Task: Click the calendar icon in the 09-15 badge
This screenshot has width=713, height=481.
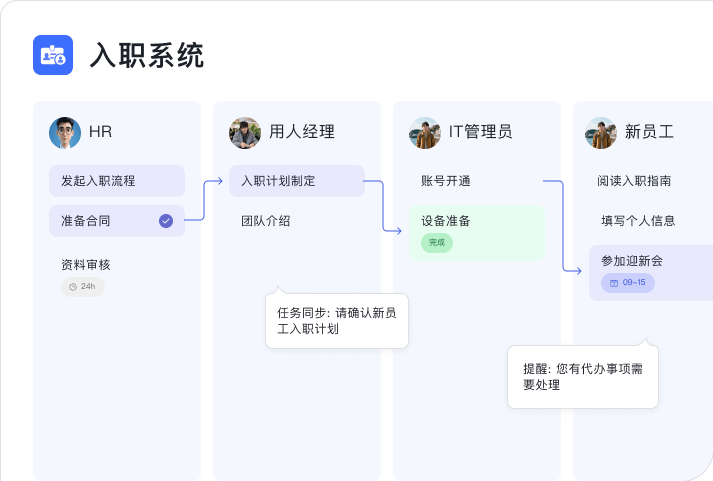Action: [x=614, y=283]
